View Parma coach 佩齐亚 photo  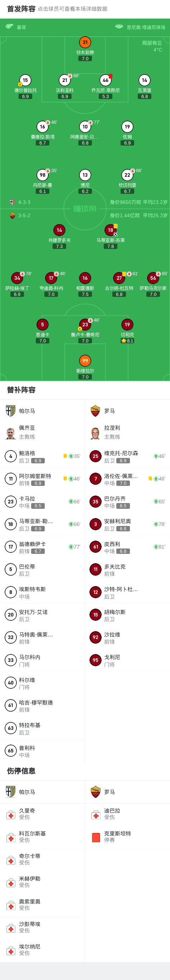point(11,433)
